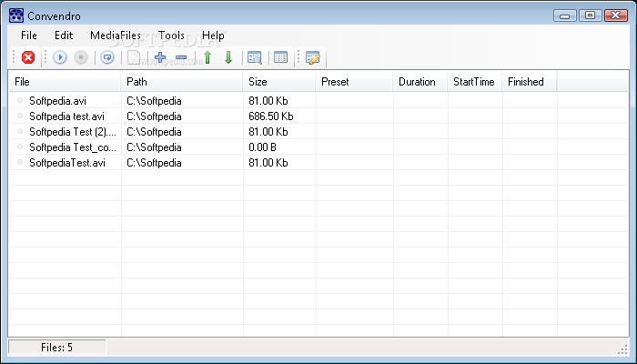Click the Files: 5 status bar panel
The image size is (637, 364).
coord(57,348)
